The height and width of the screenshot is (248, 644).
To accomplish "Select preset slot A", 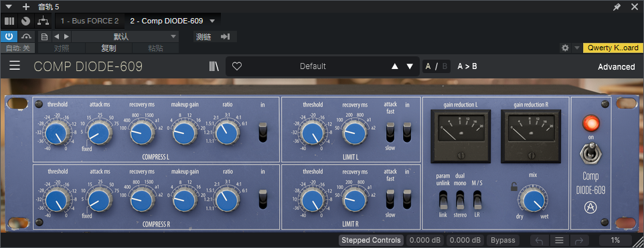I will click(x=428, y=66).
